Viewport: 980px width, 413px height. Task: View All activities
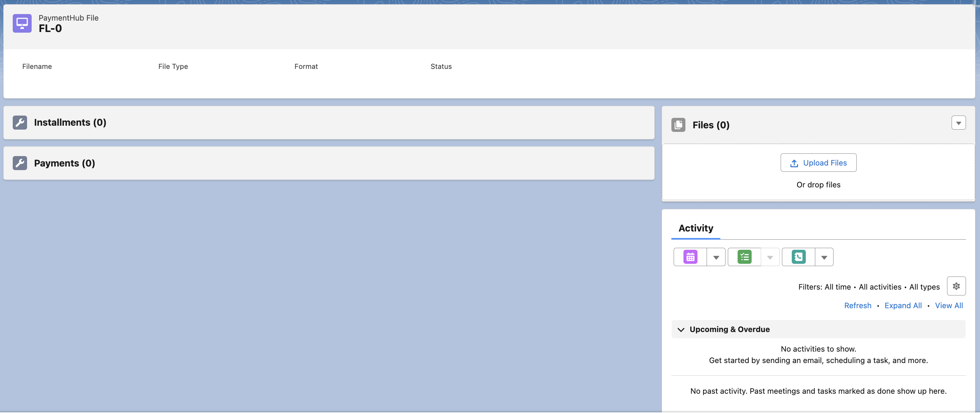949,305
